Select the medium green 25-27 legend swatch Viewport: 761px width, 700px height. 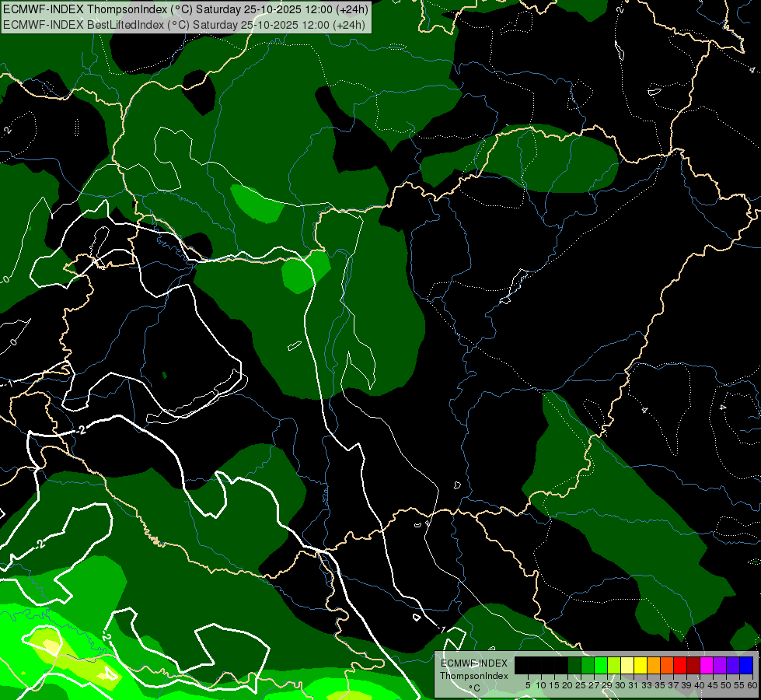588,665
